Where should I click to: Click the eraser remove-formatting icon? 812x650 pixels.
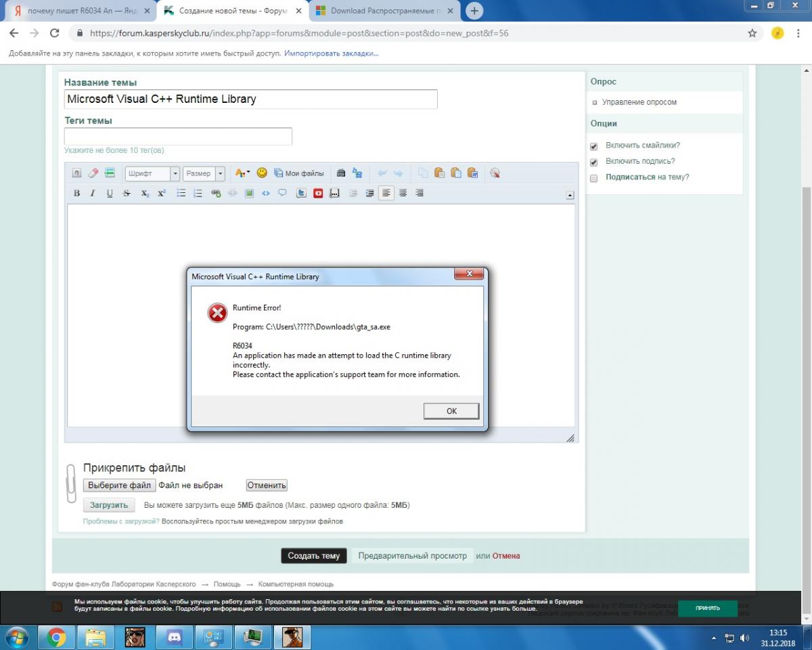(x=93, y=173)
